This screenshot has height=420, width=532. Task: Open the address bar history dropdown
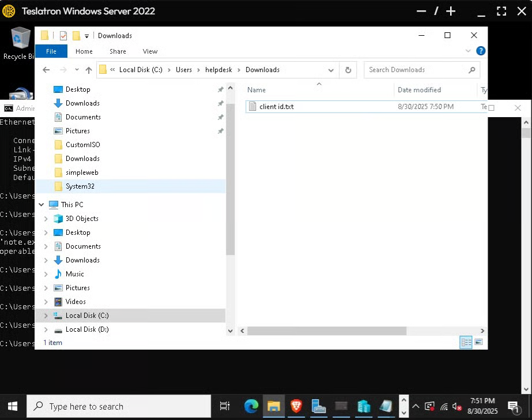331,70
